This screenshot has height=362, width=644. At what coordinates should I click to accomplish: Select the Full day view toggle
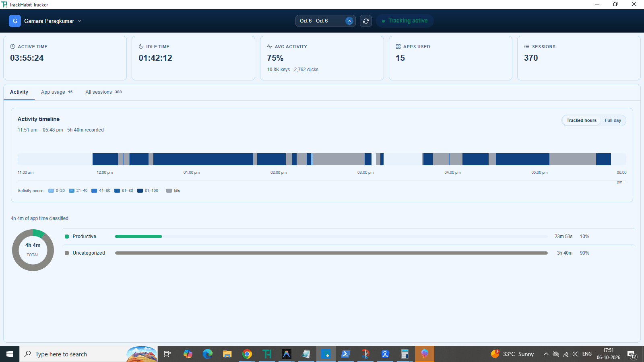click(x=613, y=120)
